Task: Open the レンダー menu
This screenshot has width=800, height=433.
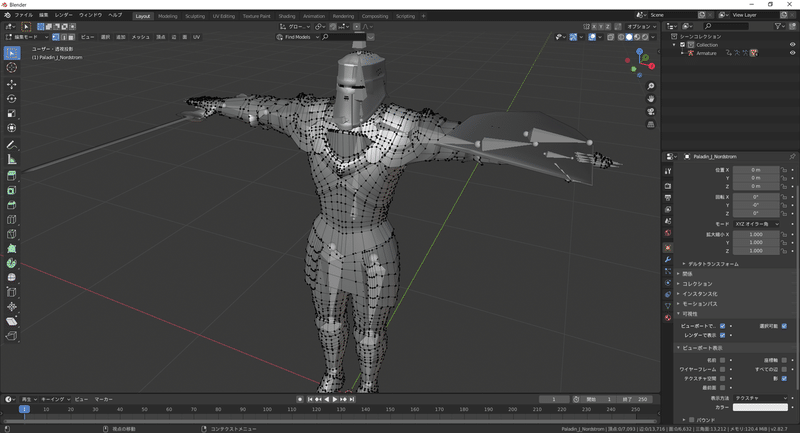Action: click(64, 15)
